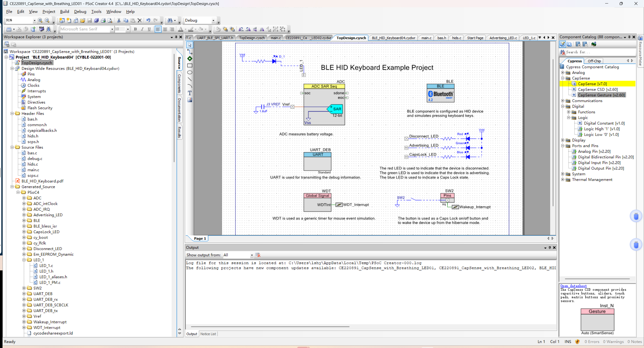This screenshot has width=644, height=348.
Task: Click the Output panel horizontal scrollbar
Action: click(x=270, y=326)
